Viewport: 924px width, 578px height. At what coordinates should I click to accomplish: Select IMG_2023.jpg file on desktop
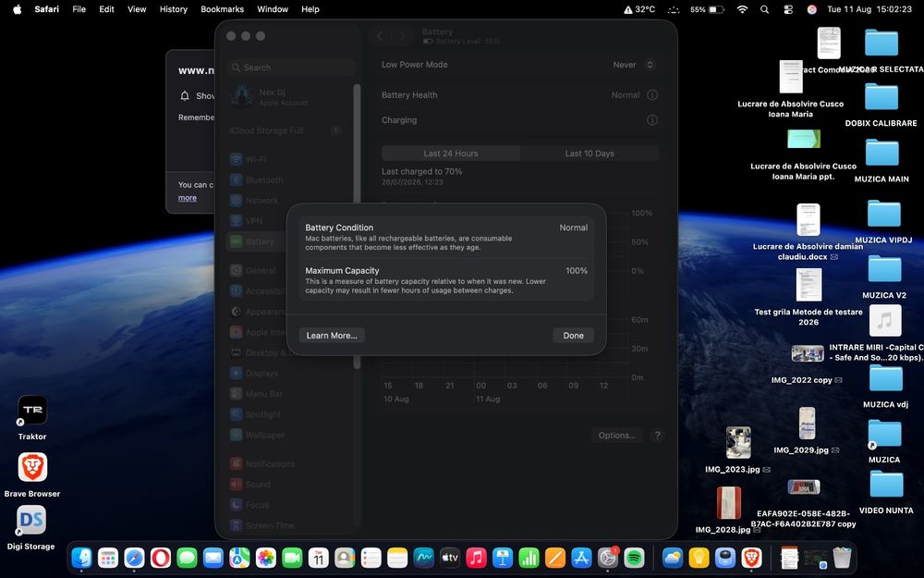click(x=737, y=449)
